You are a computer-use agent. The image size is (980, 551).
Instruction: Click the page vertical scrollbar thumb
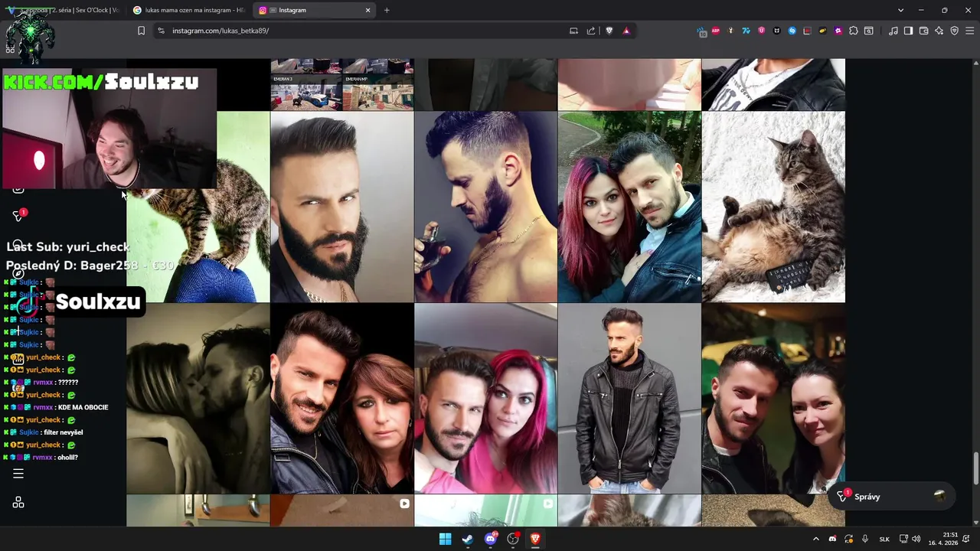[975, 468]
